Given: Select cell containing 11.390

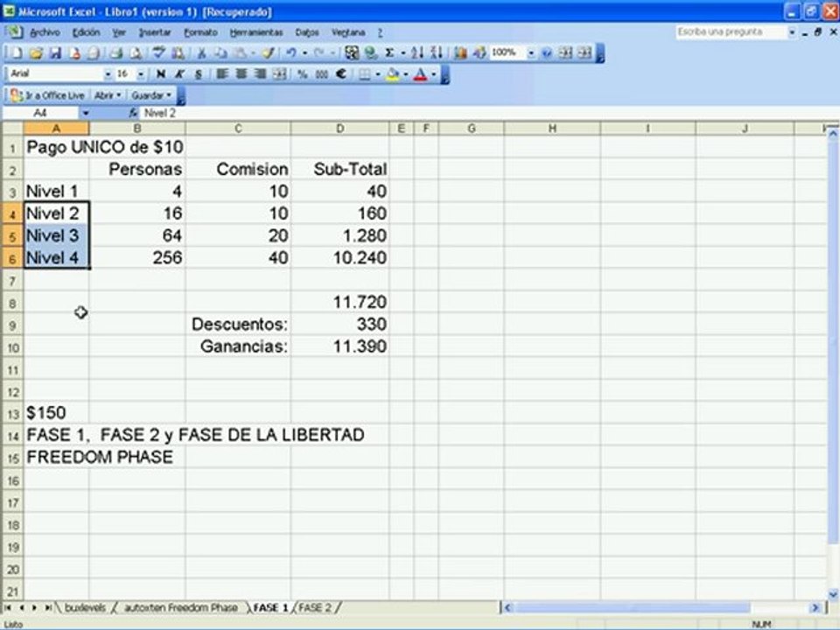Looking at the screenshot, I should coord(340,347).
